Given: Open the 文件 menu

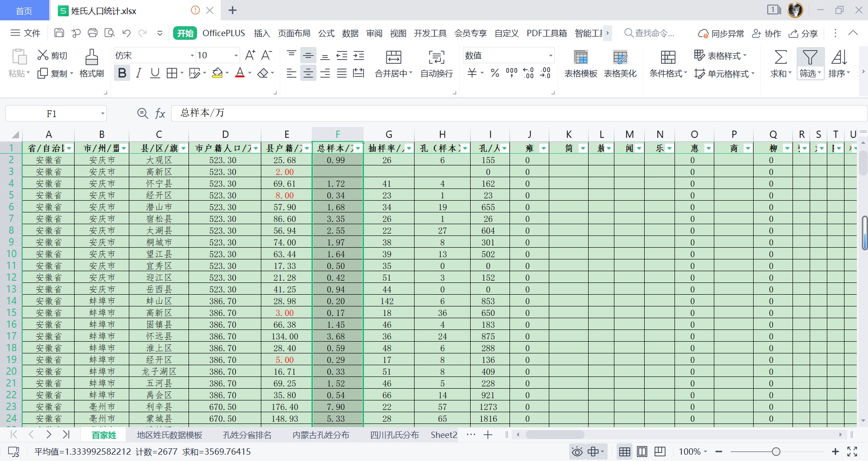Looking at the screenshot, I should (x=25, y=33).
